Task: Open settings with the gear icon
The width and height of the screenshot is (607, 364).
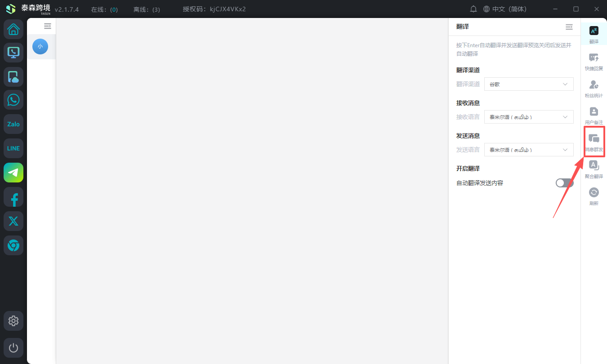Action: click(13, 321)
